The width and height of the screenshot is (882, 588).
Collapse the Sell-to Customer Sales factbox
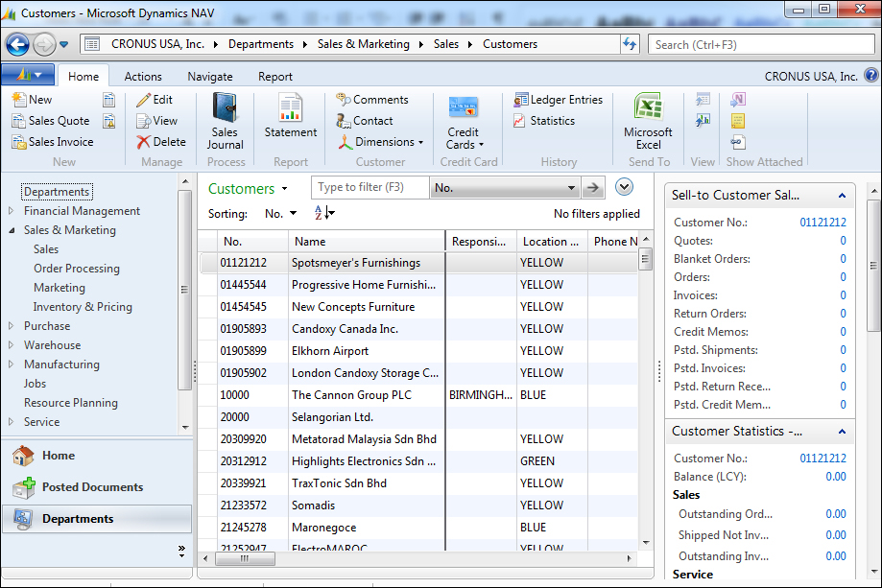click(842, 196)
